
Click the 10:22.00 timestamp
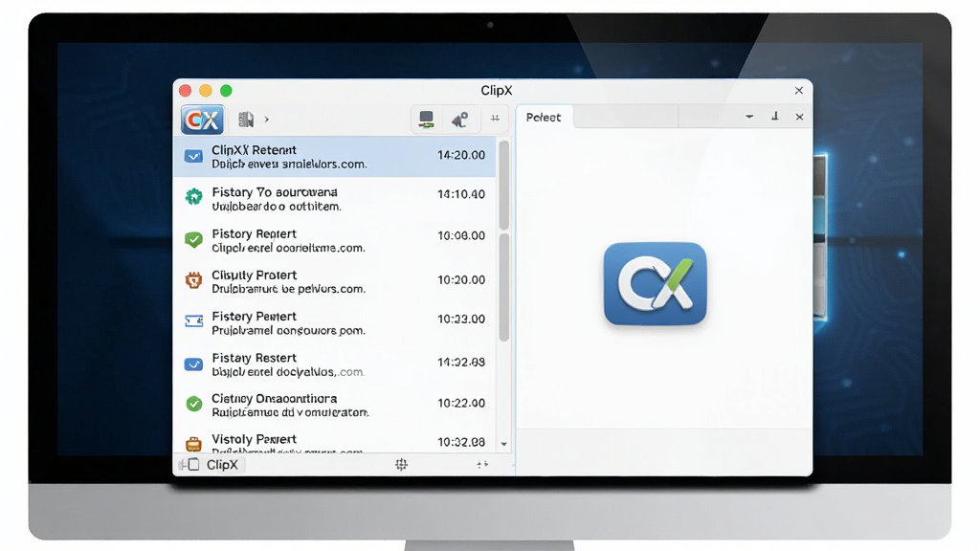461,403
